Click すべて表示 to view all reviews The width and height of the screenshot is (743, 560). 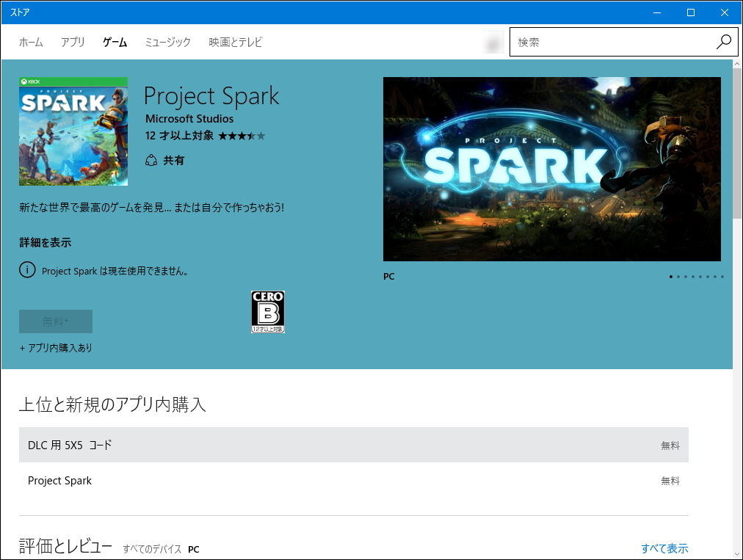[664, 548]
